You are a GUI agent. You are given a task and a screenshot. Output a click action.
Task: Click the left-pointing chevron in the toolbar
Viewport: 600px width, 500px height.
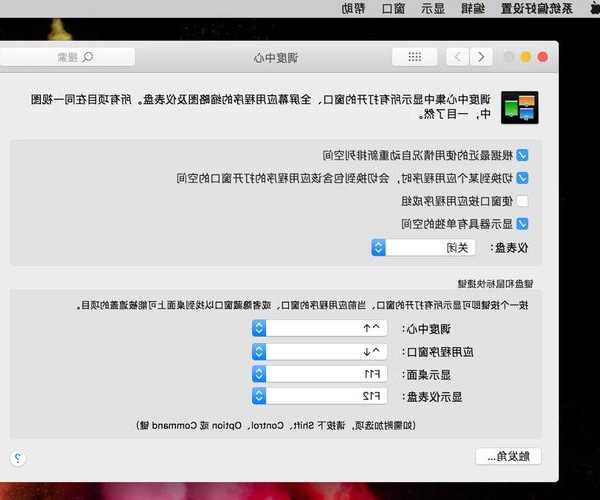coord(460,57)
